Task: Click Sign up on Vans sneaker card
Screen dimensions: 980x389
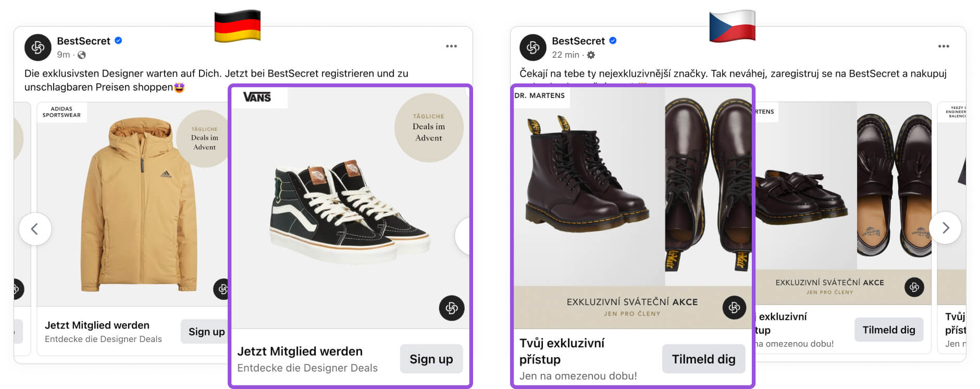Action: pos(431,359)
